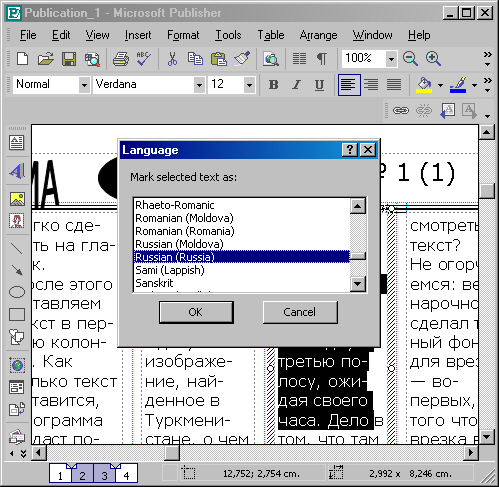The width and height of the screenshot is (499, 487).
Task: Select the Form Control tool
Action: (x=16, y=387)
